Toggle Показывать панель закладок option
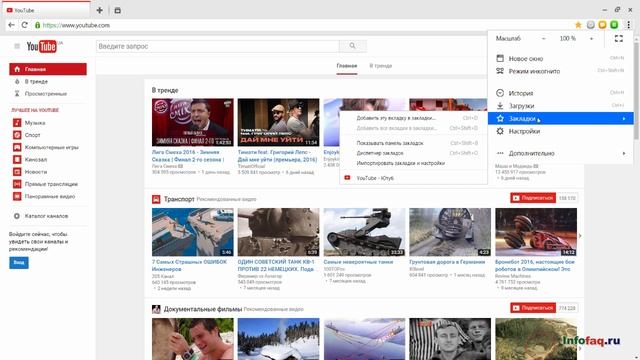 pos(413,143)
